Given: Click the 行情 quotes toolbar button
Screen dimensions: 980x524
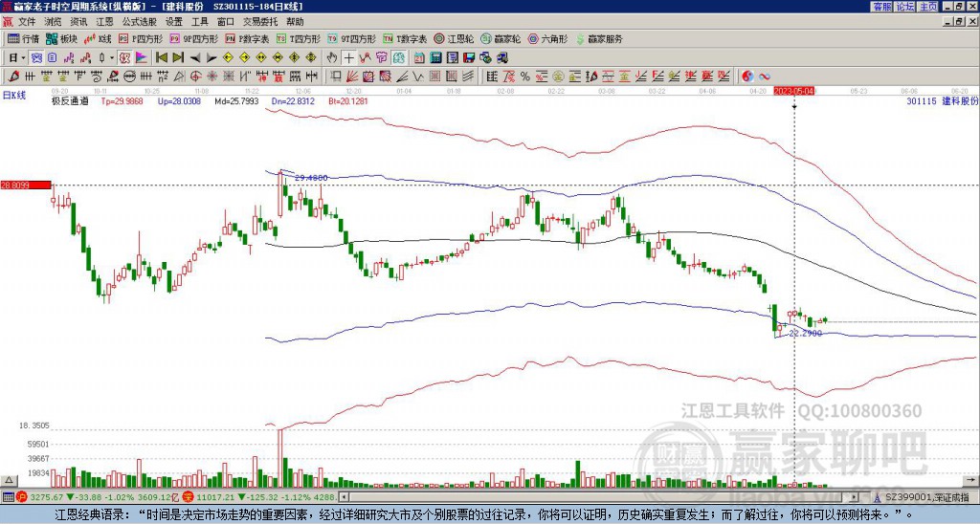Looking at the screenshot, I should (x=23, y=38).
